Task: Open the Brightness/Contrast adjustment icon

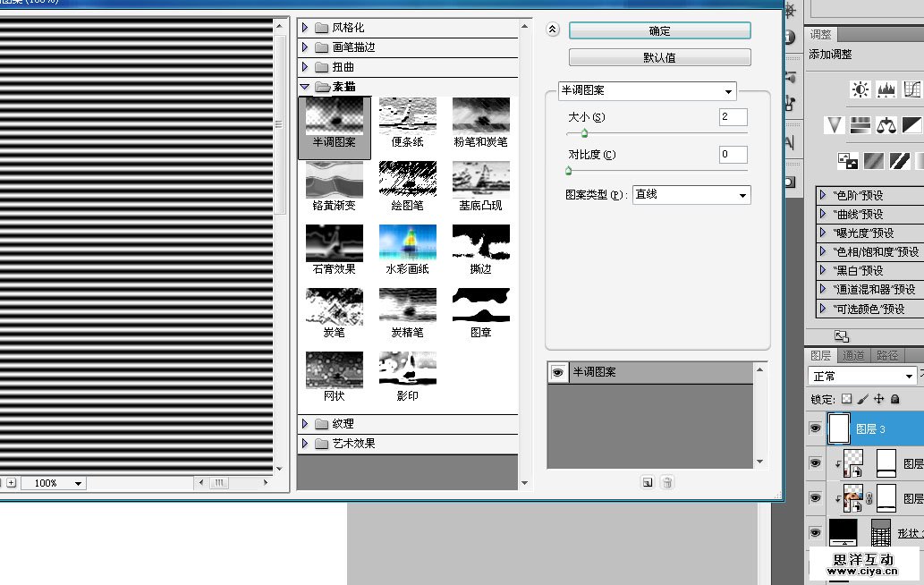Action: pos(860,89)
